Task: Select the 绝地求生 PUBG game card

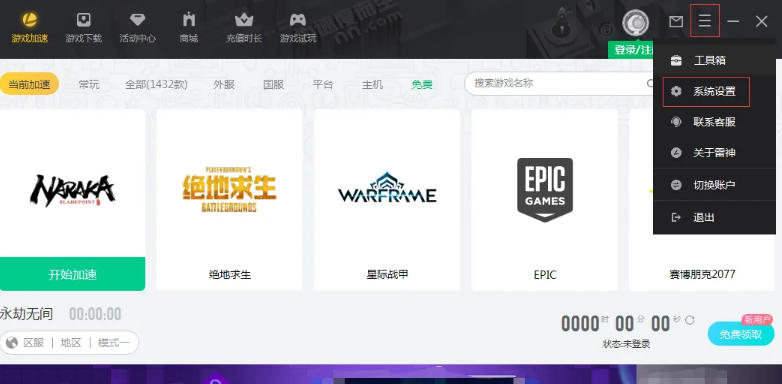Action: click(229, 199)
